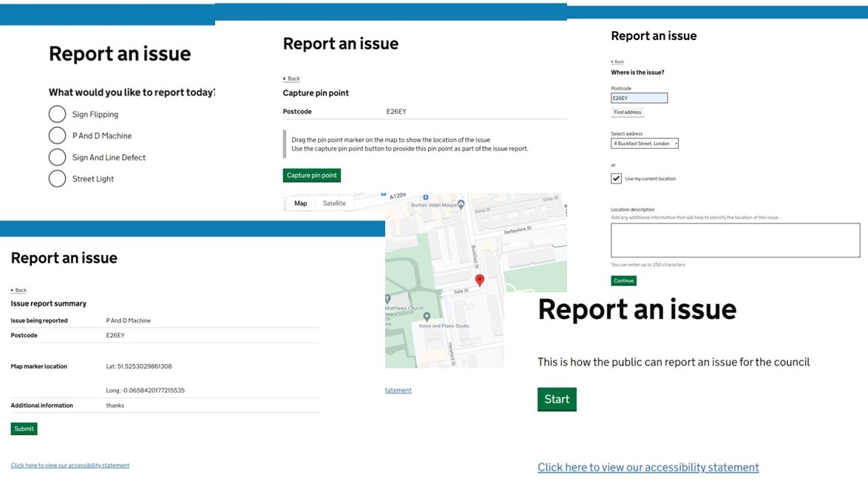This screenshot has height=489, width=868.
Task: Click the Capture pin point button
Action: click(311, 175)
